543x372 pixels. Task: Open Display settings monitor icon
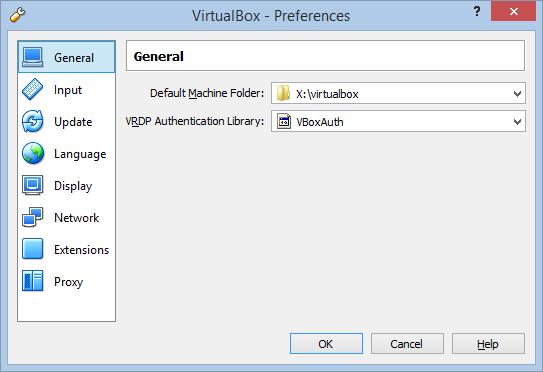(x=33, y=185)
